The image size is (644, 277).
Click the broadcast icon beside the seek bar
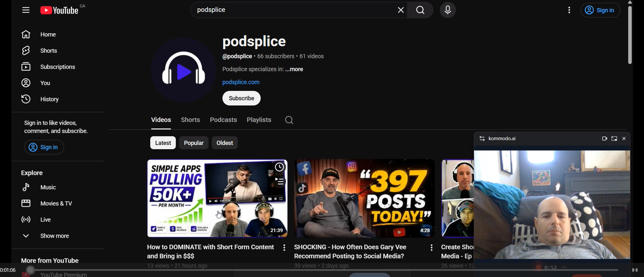tap(635, 270)
